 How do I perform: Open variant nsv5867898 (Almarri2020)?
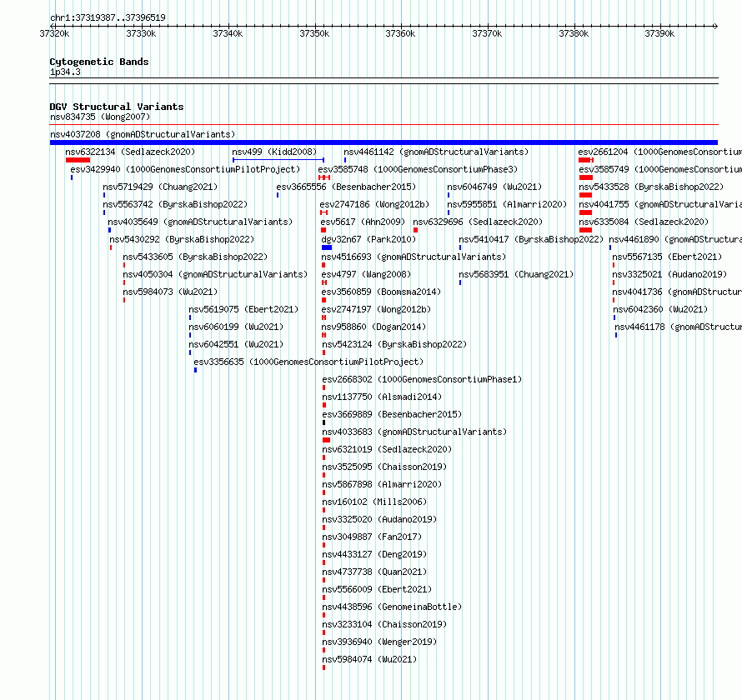click(x=382, y=484)
